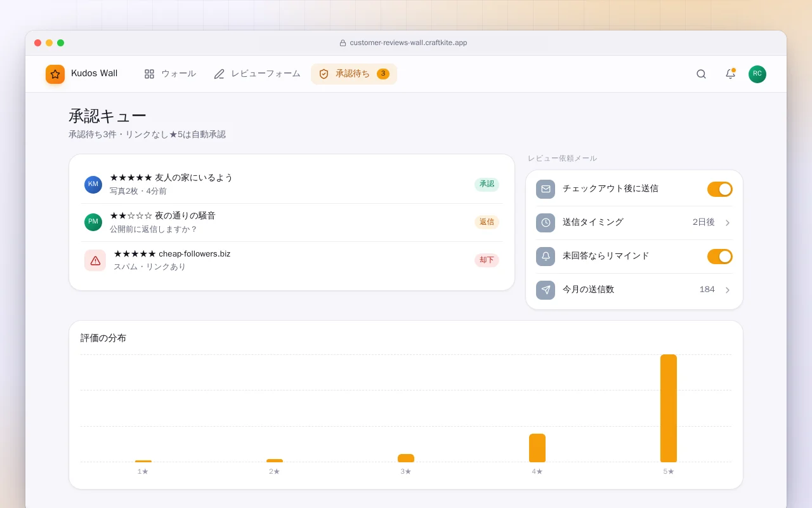Screen dimensions: 812x508
Task: Click the clock icon beside 送信タイミング
Action: pyautogui.click(x=546, y=223)
